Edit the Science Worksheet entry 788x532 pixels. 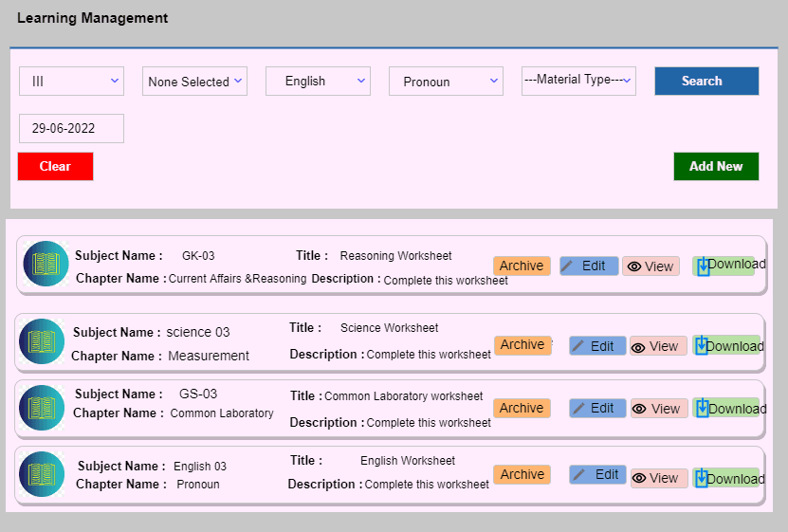point(597,345)
